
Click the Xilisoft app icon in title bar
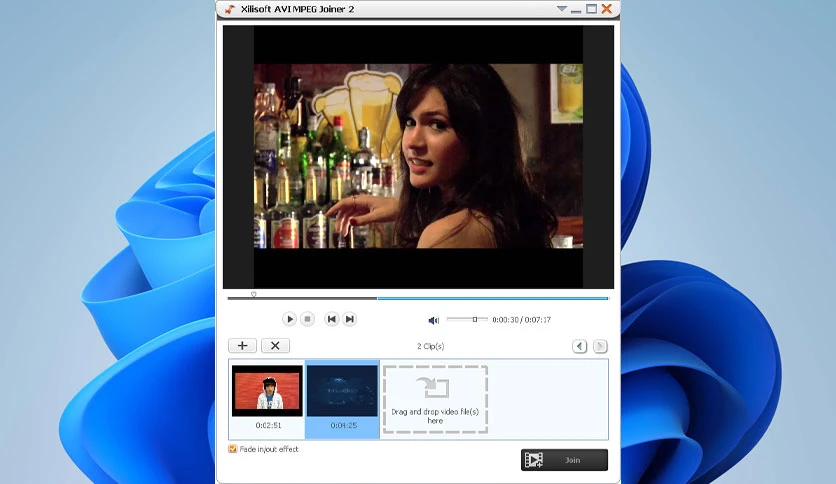[229, 9]
